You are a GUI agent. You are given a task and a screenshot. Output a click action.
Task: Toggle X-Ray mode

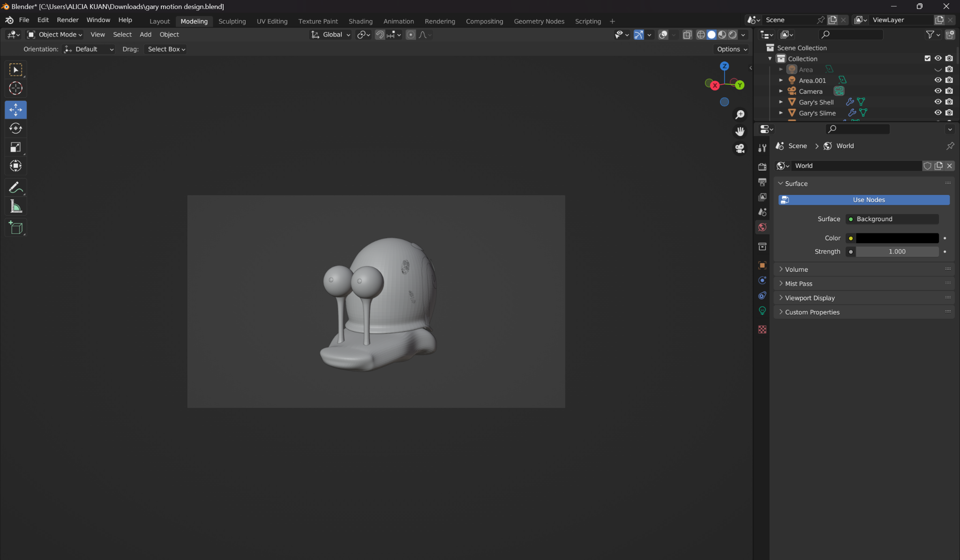point(687,35)
